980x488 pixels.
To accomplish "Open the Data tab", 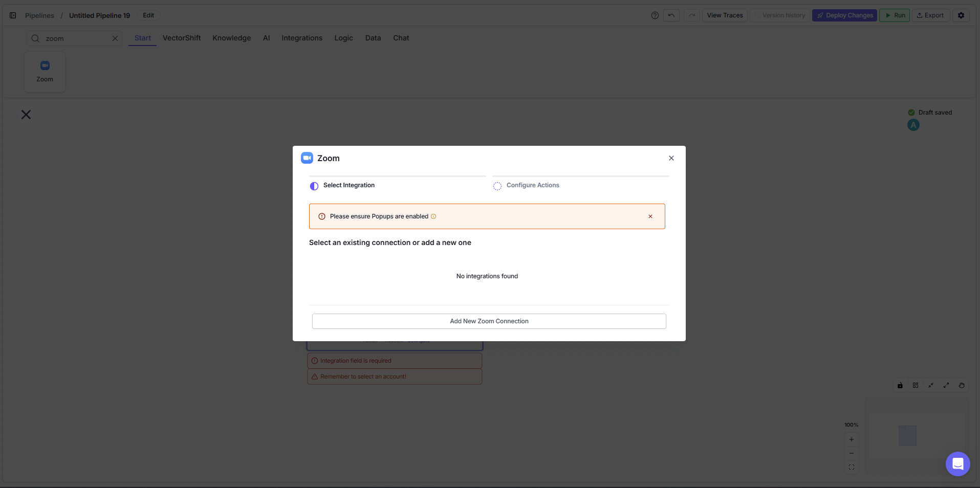I will point(373,38).
